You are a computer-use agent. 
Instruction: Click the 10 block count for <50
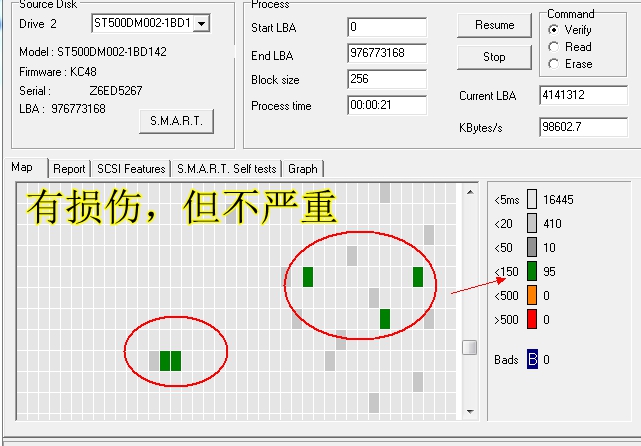pyautogui.click(x=549, y=247)
